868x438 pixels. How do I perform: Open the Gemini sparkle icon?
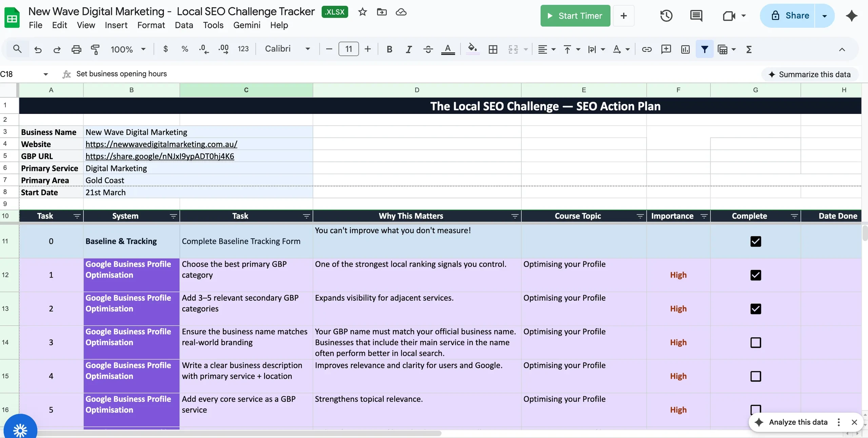[x=851, y=16]
